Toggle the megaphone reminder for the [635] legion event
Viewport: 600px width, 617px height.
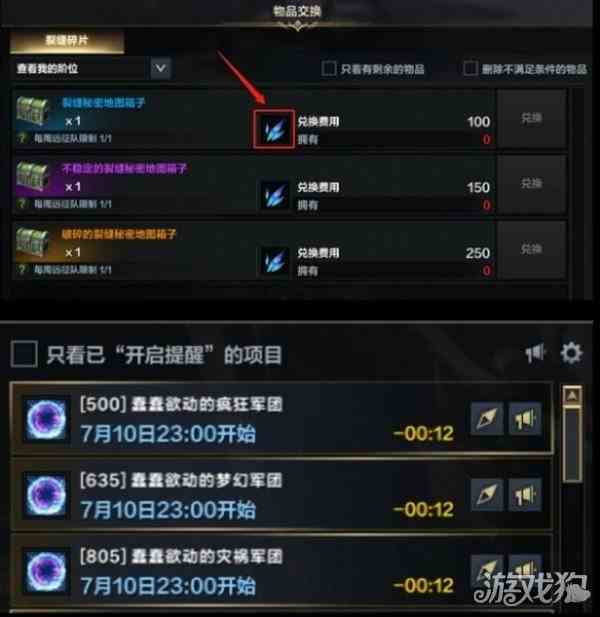click(525, 495)
